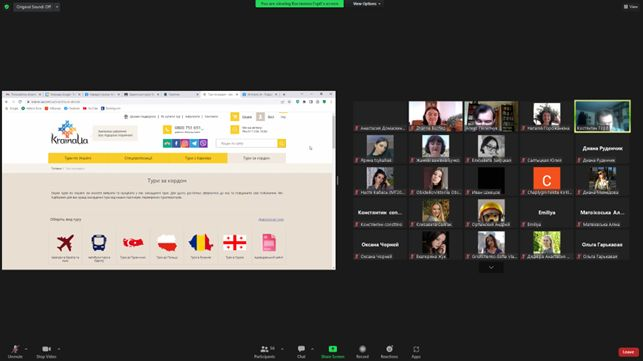Select participant tile with yellow helmet avatar
643x361 pixels.
pos(491,212)
